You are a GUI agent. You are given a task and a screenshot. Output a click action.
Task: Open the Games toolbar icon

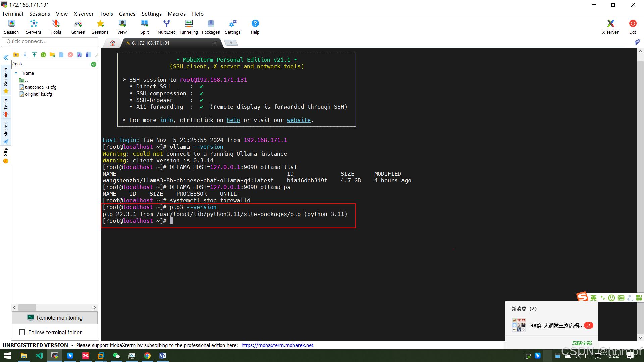pos(78,26)
